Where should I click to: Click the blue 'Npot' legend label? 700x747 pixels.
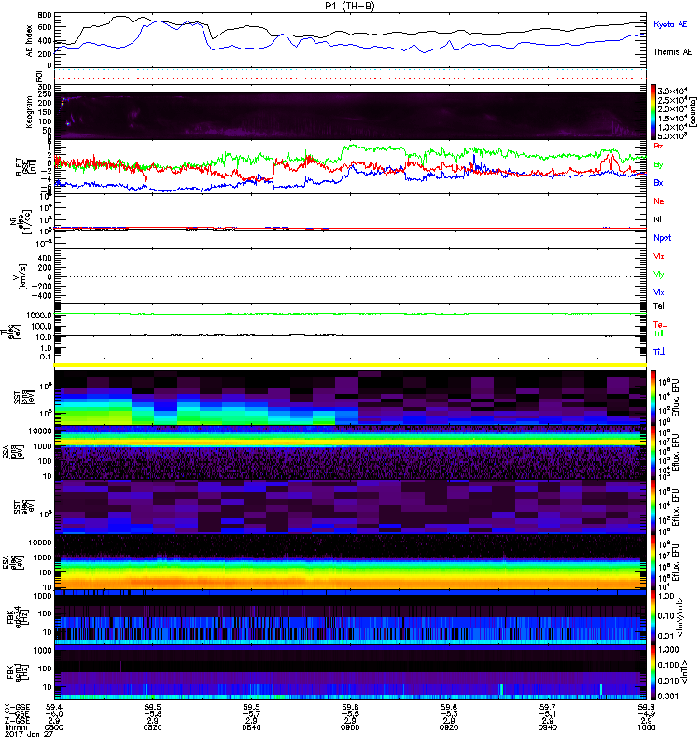coord(662,238)
